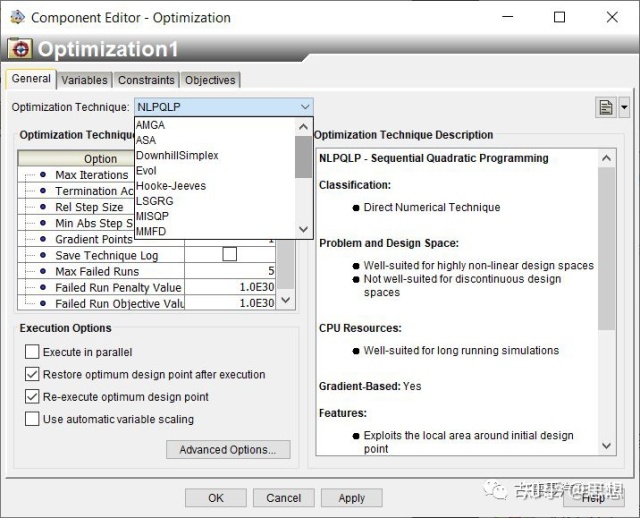Check the Save Technique Log box
The width and height of the screenshot is (640, 518).
[x=229, y=255]
